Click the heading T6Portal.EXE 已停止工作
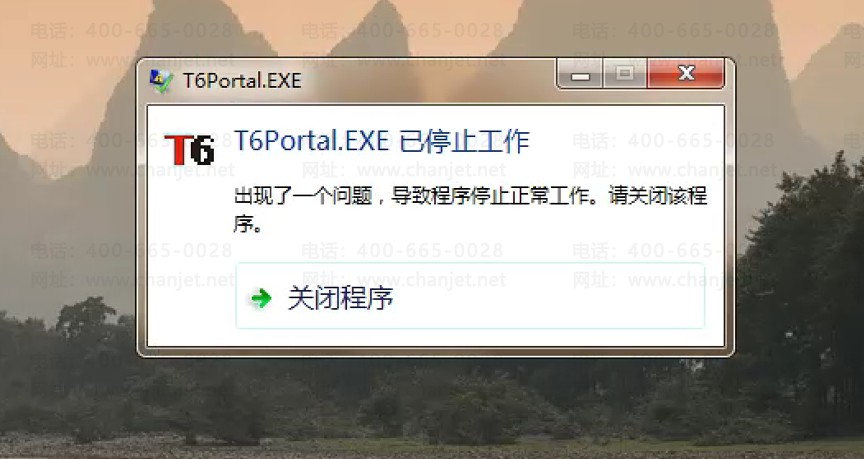 click(382, 141)
